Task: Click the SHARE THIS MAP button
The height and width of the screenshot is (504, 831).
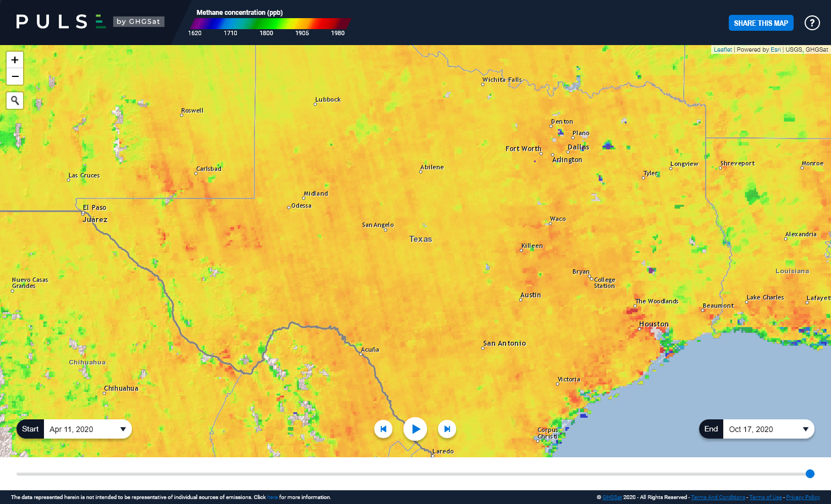Action: point(761,23)
